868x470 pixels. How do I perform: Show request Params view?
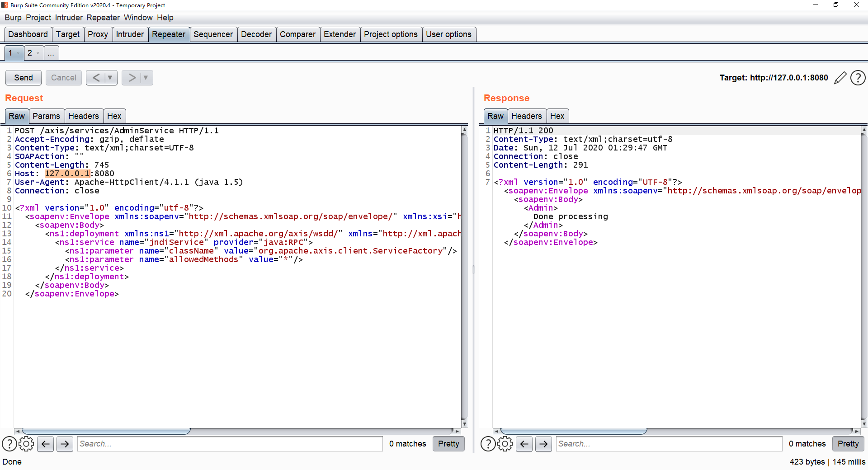tap(46, 116)
